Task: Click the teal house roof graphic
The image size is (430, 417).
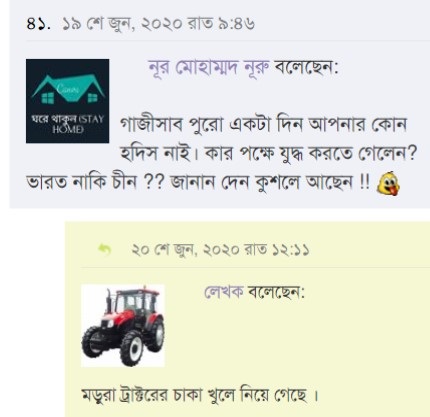Action: click(68, 87)
